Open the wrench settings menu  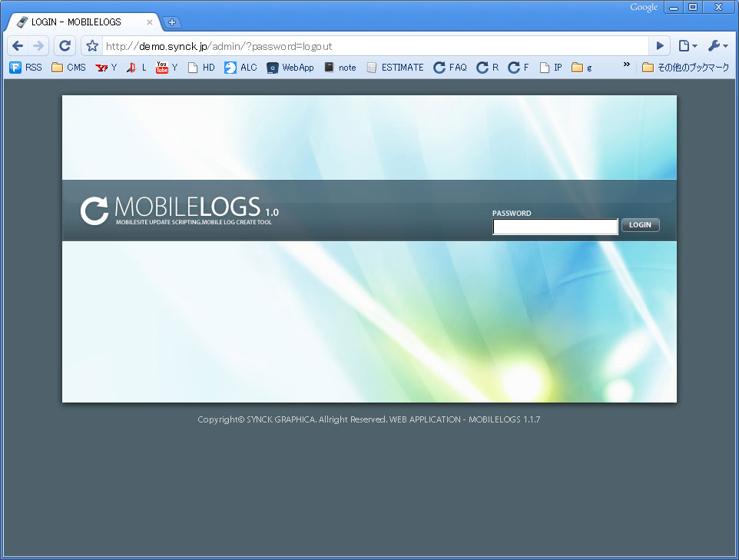tap(717, 46)
